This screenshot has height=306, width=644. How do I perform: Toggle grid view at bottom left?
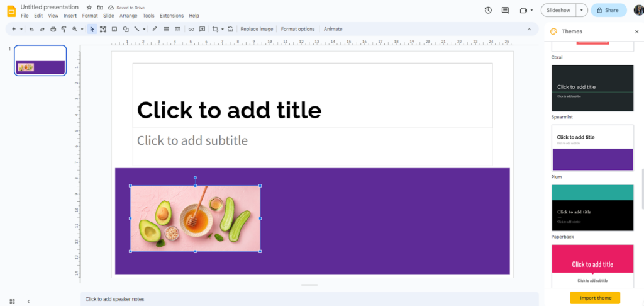12,302
